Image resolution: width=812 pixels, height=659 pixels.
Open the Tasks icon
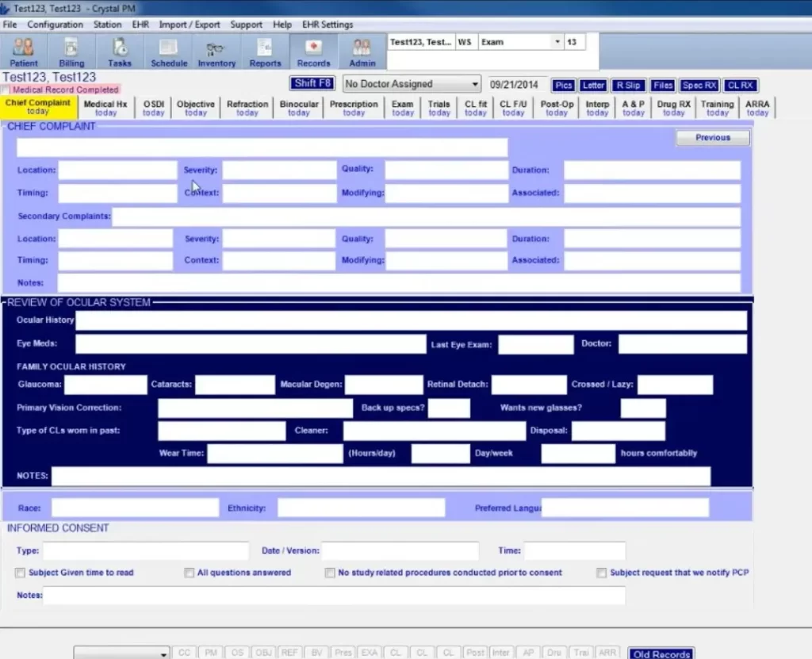click(119, 51)
